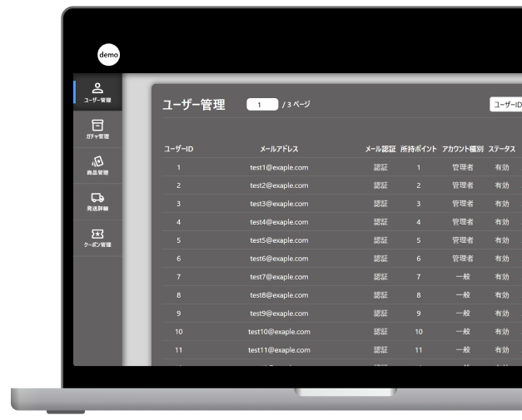The image size is (522, 420).
Task: Click the 所持ポイント column header
Action: (419, 149)
